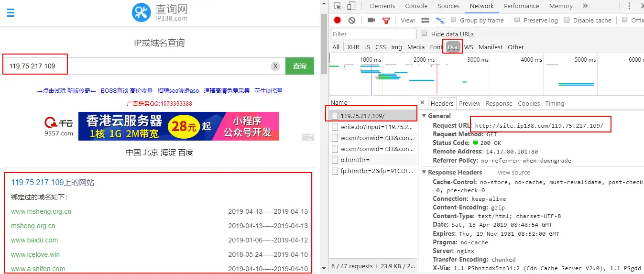This screenshot has width=644, height=274.
Task: Open the Performance tab
Action: click(x=521, y=6)
